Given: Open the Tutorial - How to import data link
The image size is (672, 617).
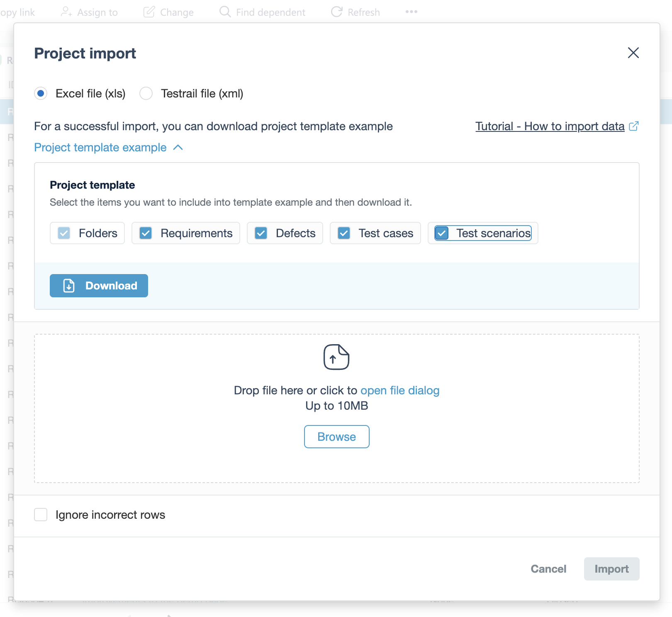Looking at the screenshot, I should (550, 126).
